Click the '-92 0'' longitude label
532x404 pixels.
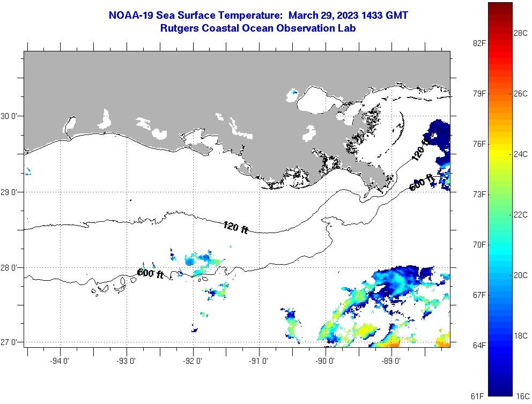193,361
